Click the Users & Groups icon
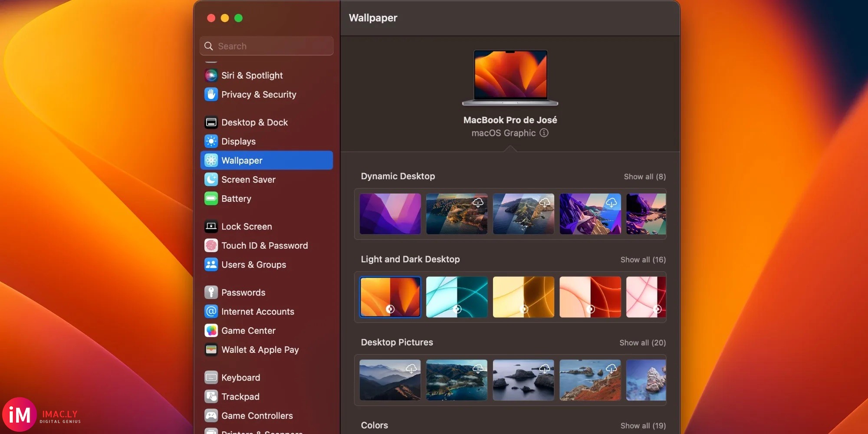 [x=211, y=265]
